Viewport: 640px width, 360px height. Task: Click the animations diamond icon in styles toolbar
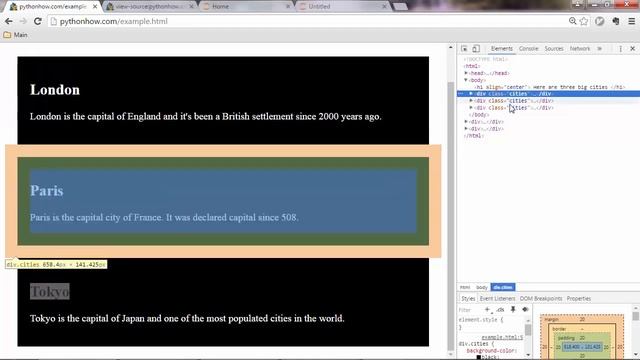(525, 310)
